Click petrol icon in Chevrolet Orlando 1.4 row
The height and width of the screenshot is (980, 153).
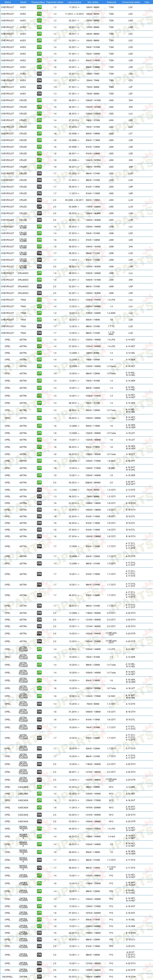(39, 273)
